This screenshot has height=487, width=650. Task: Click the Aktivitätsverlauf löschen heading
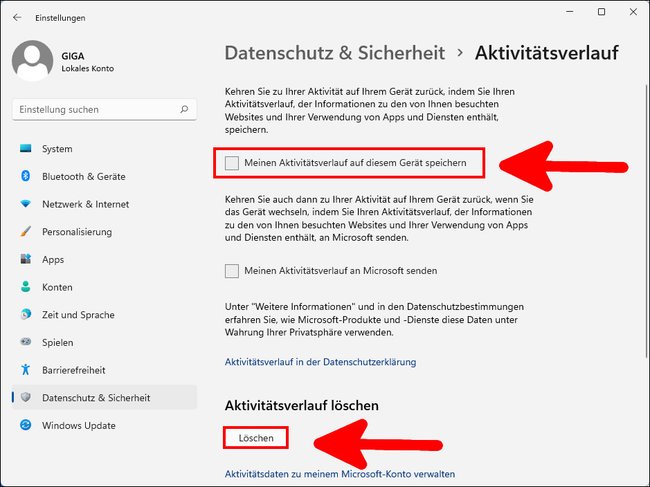point(301,405)
